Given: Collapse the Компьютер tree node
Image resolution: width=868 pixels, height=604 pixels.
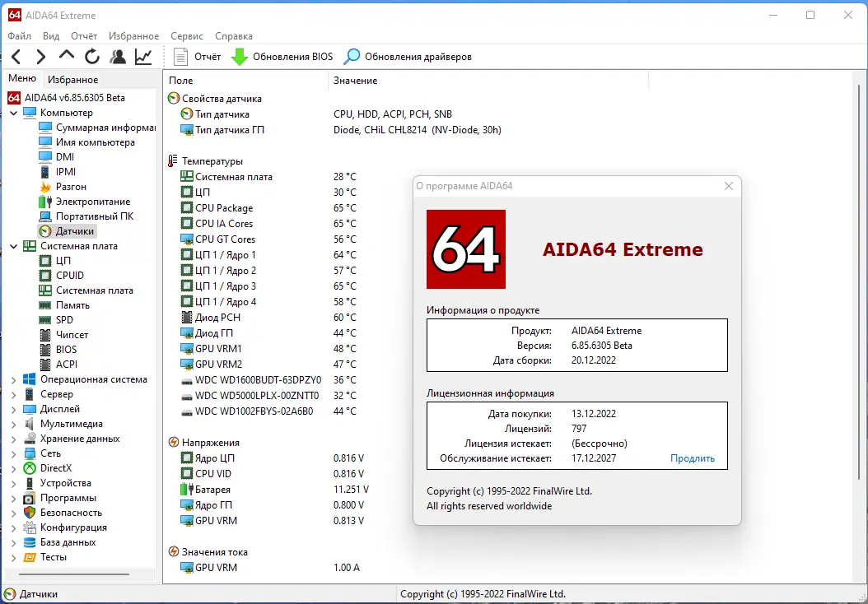Looking at the screenshot, I should (x=14, y=113).
